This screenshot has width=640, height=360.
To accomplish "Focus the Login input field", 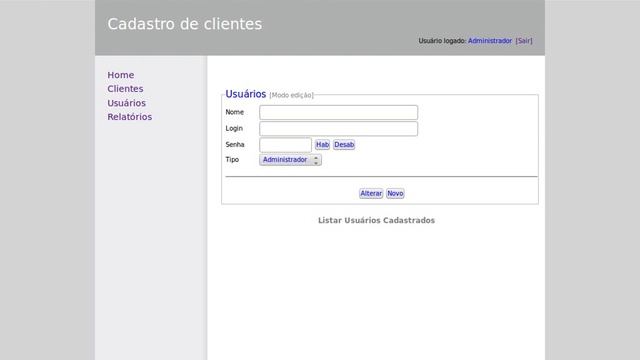I will (338, 129).
